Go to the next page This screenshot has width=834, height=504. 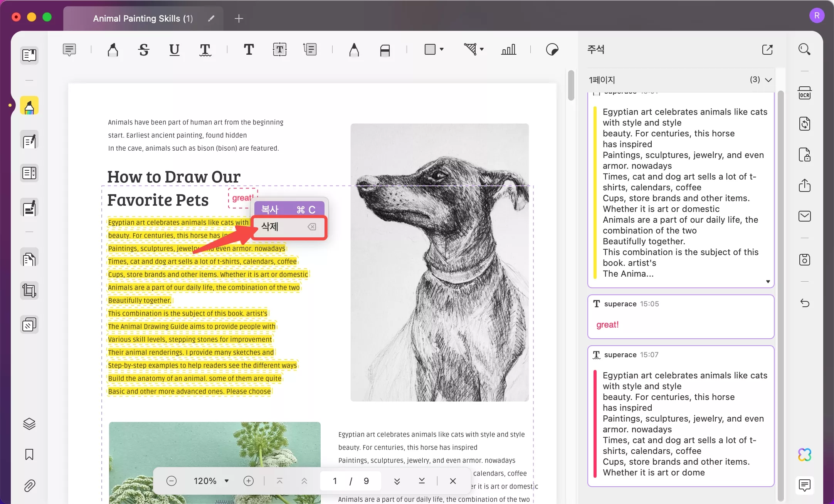[x=397, y=481]
